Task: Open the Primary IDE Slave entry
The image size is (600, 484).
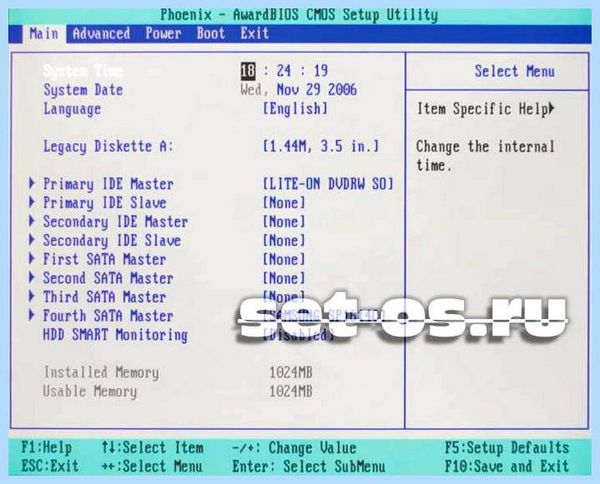Action: point(104,203)
